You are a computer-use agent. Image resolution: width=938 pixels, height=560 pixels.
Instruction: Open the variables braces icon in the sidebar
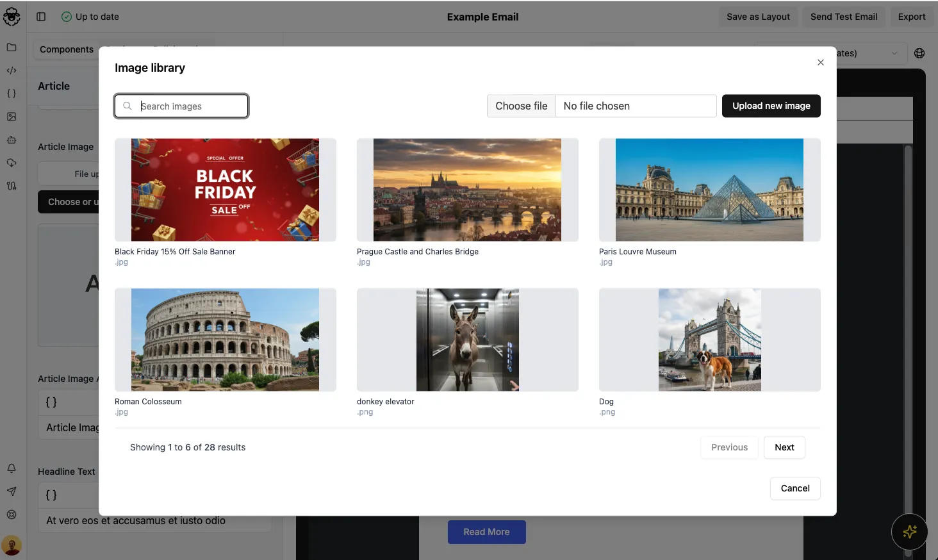(12, 93)
